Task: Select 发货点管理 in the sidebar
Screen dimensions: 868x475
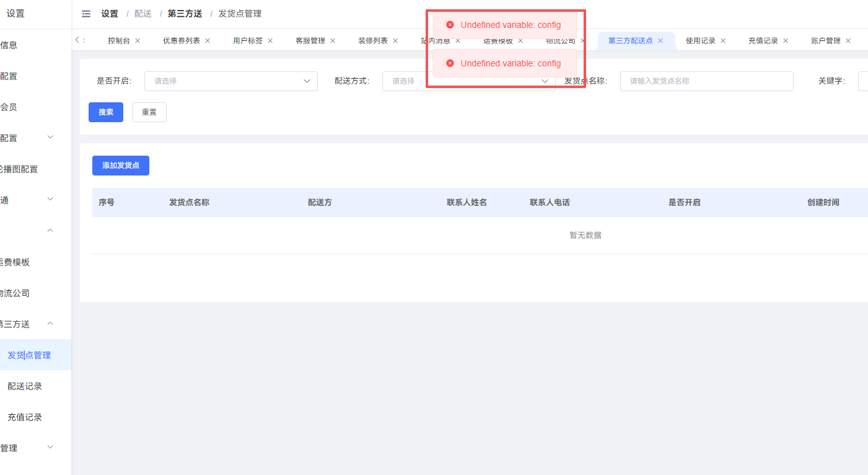Action: tap(29, 355)
